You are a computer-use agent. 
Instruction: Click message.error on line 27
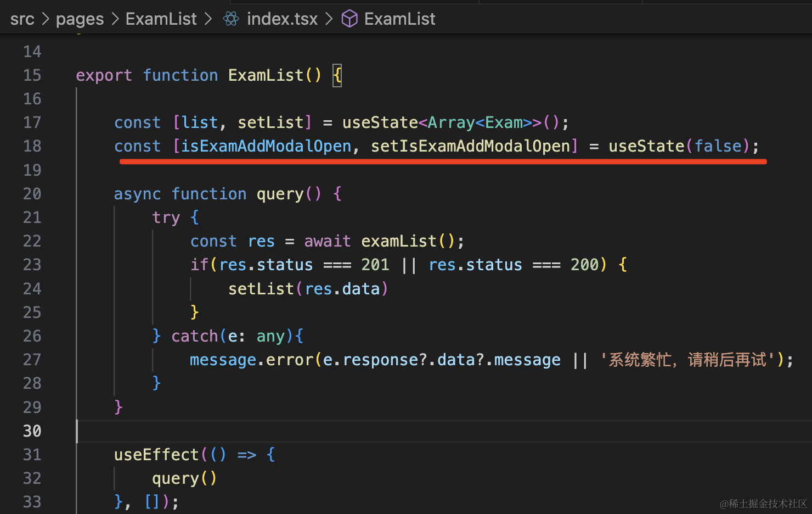251,360
